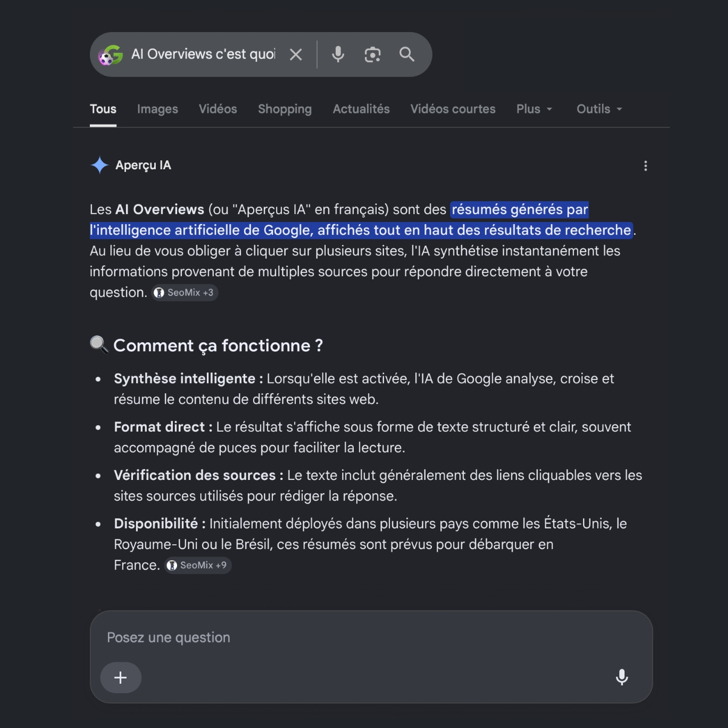This screenshot has width=728, height=728.
Task: Open the SeoMix +3 source chip
Action: (x=185, y=292)
